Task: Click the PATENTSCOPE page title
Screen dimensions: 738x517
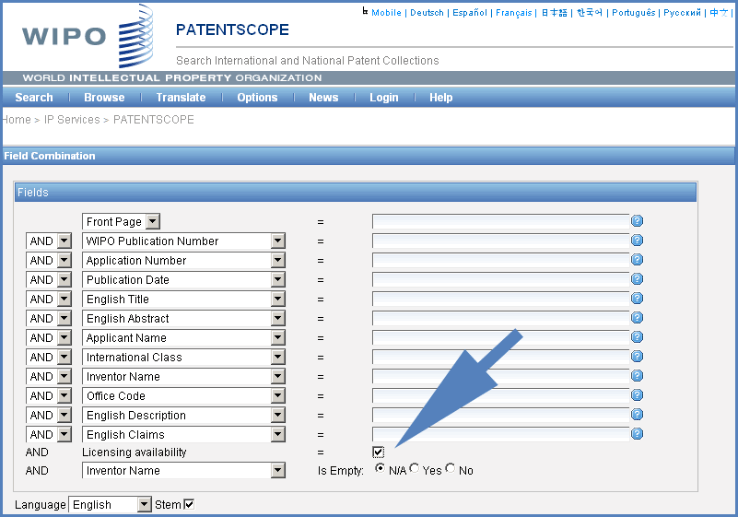Action: pyautogui.click(x=232, y=30)
